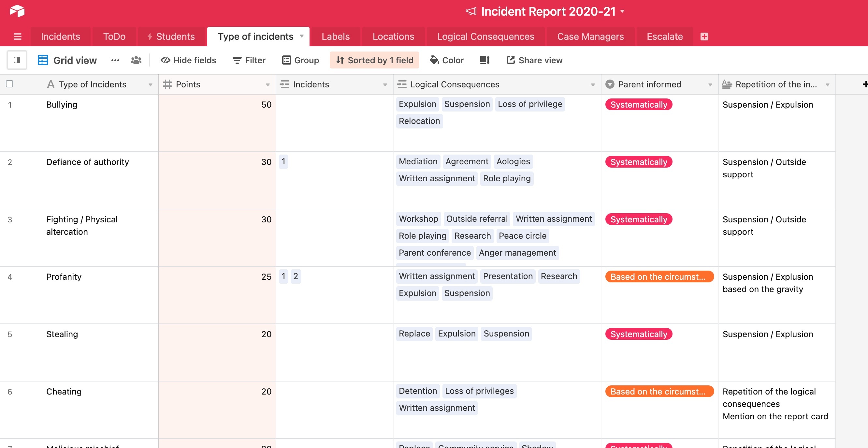
Task: Add a new field with plus
Action: [865, 84]
